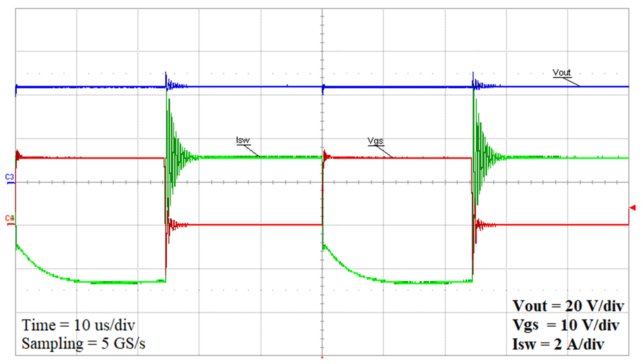Click the Vgs = 10 V/div scale text
The image size is (641, 364).
tap(566, 325)
